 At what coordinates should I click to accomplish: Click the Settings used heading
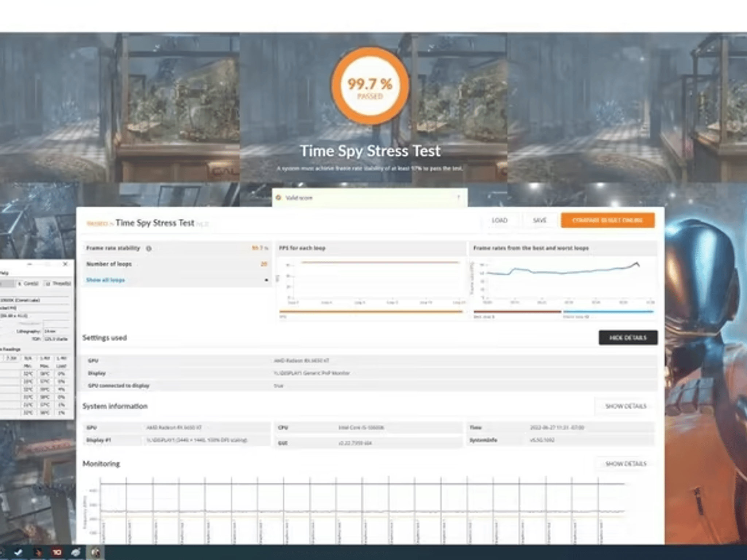[x=105, y=338]
